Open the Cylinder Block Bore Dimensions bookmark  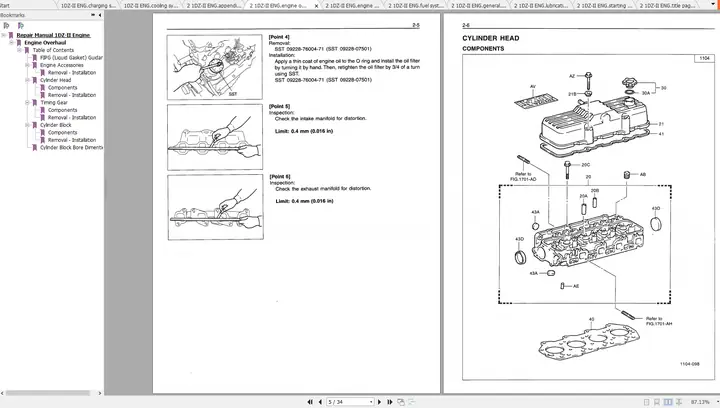(71, 148)
